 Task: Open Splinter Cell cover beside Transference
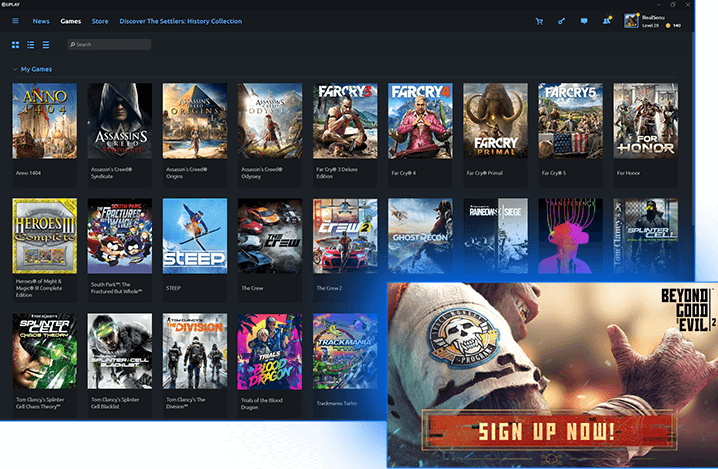[x=645, y=236]
